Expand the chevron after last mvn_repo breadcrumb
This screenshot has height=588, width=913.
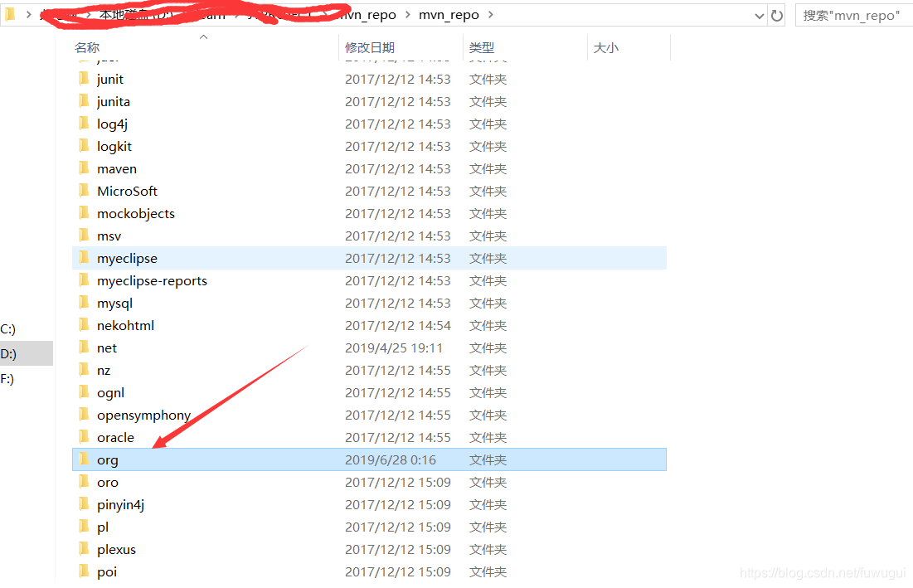pos(491,15)
